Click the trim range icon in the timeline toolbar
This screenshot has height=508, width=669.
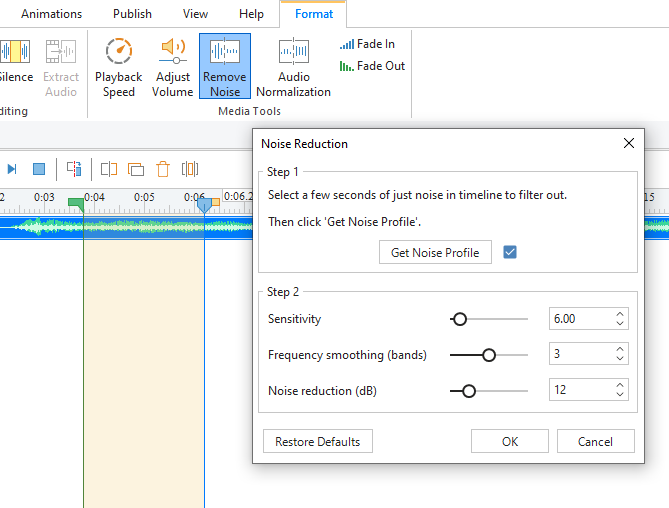[109, 169]
